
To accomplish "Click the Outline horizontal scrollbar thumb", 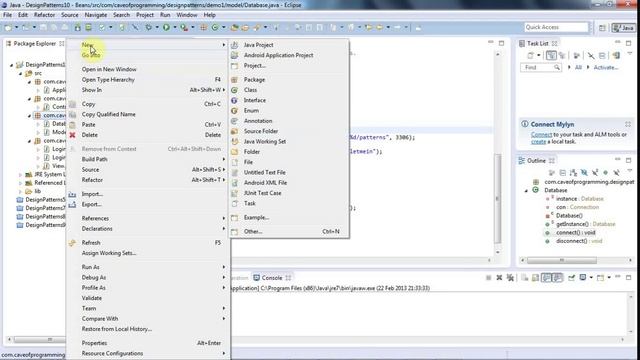I will click(562, 260).
